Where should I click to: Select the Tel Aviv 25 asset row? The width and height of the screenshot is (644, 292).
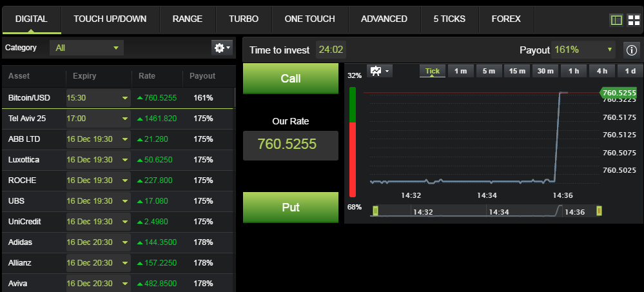(117, 119)
